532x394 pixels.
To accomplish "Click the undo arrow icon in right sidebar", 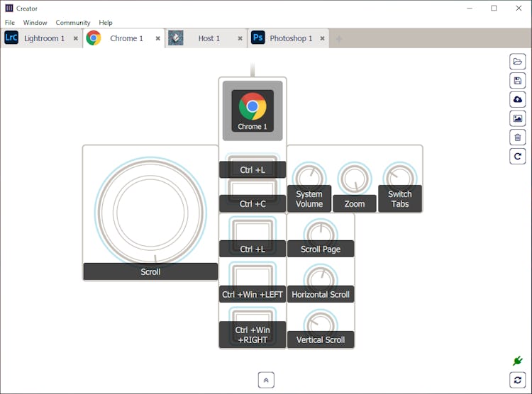I will [517, 157].
